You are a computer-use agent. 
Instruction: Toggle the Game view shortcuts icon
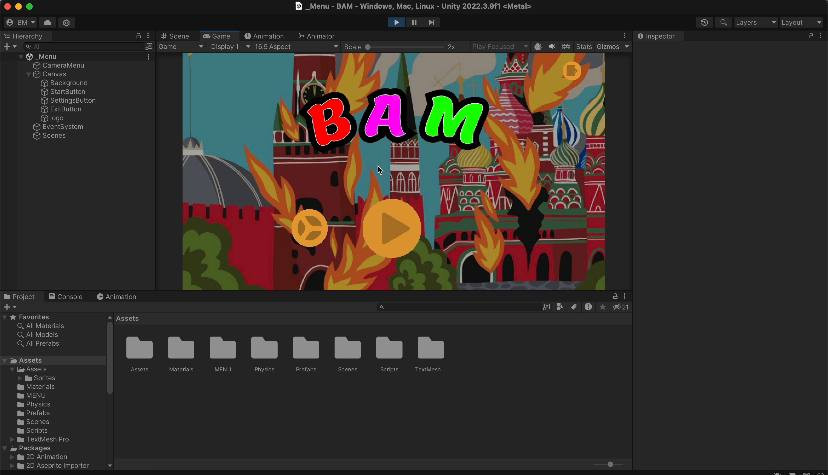point(566,46)
